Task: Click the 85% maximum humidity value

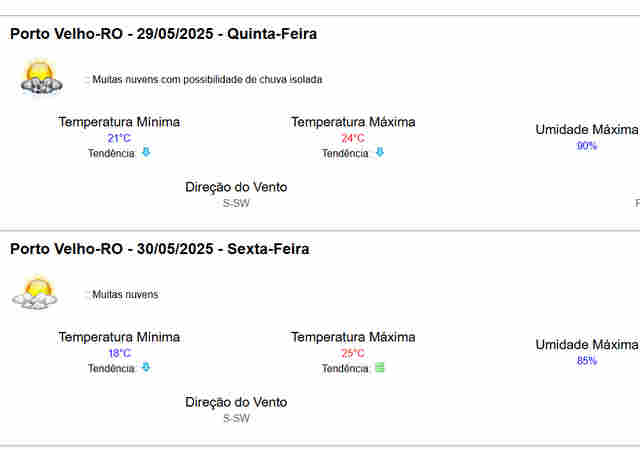Action: (x=586, y=361)
